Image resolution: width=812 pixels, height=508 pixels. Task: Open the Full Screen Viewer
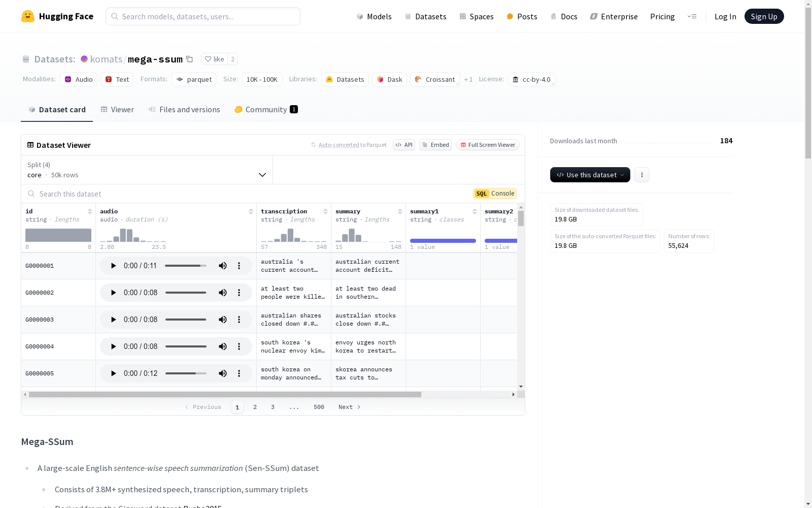(487, 145)
